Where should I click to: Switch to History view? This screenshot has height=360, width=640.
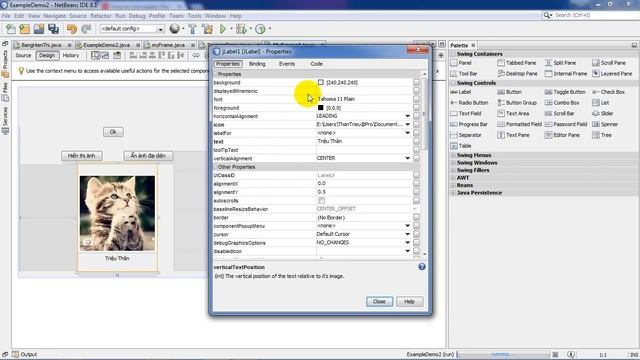tap(71, 56)
